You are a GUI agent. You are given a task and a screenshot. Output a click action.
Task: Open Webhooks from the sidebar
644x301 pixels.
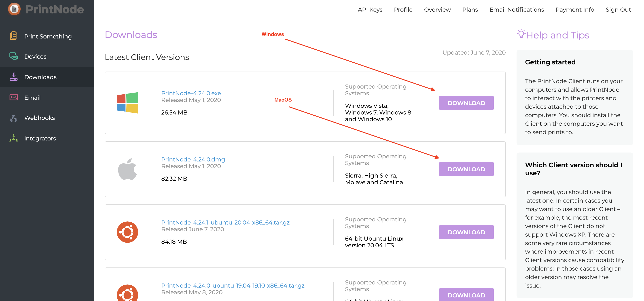pyautogui.click(x=47, y=118)
